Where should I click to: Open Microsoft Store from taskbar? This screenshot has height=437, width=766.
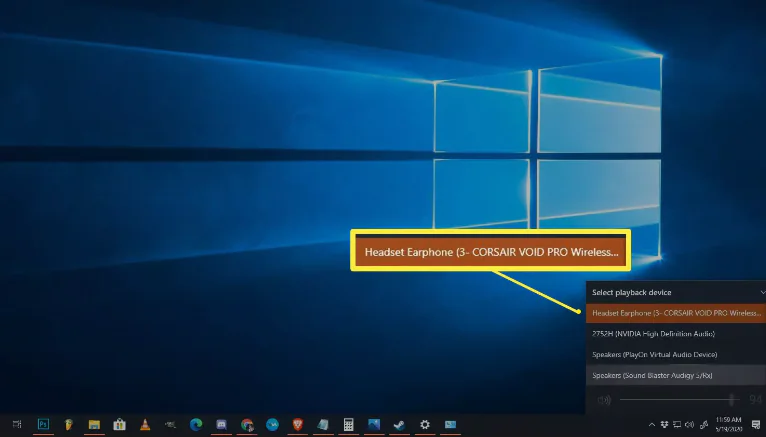(x=120, y=425)
